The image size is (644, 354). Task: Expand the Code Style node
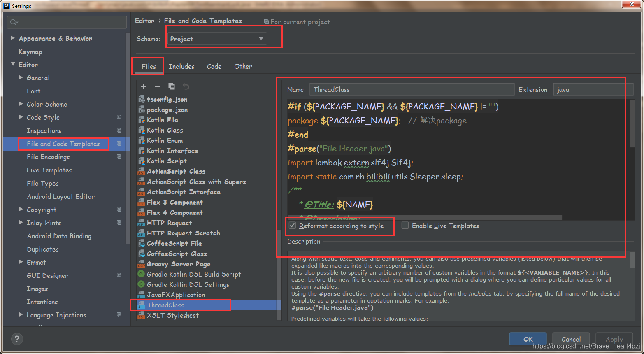[21, 117]
